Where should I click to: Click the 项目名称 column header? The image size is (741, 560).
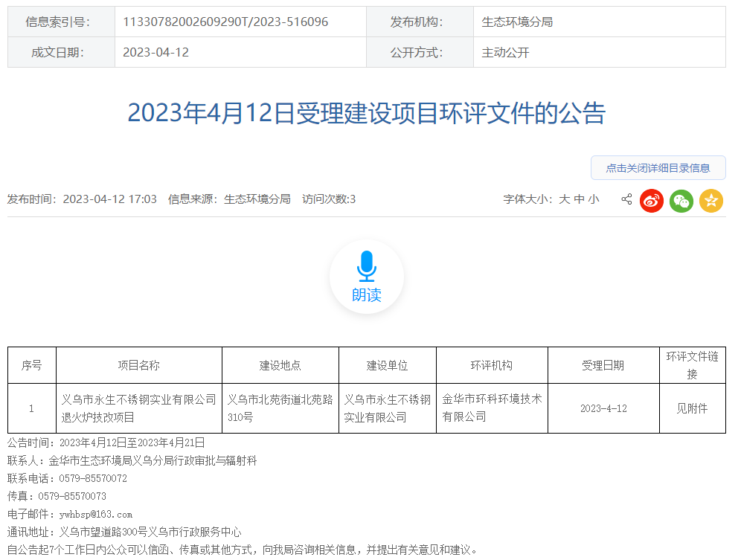point(138,365)
